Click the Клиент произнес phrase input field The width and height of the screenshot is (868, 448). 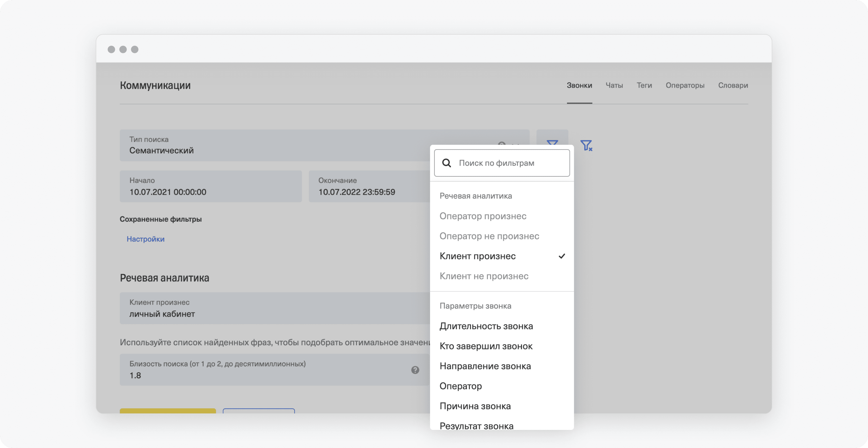pos(275,308)
